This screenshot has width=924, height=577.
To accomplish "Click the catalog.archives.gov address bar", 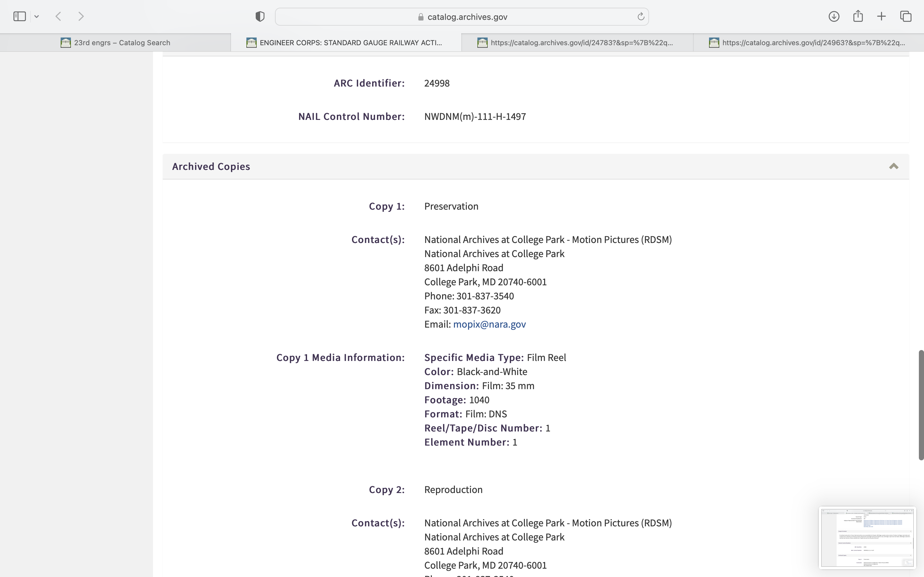I will pyautogui.click(x=462, y=17).
